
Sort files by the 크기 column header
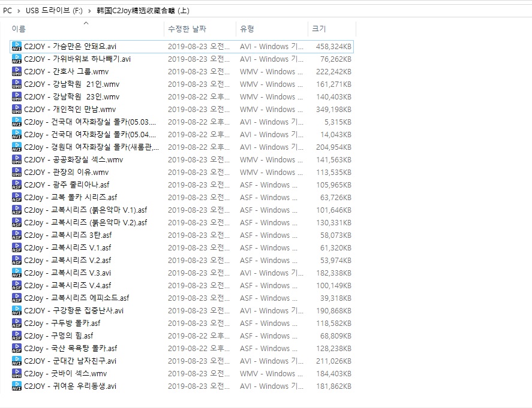coord(318,29)
